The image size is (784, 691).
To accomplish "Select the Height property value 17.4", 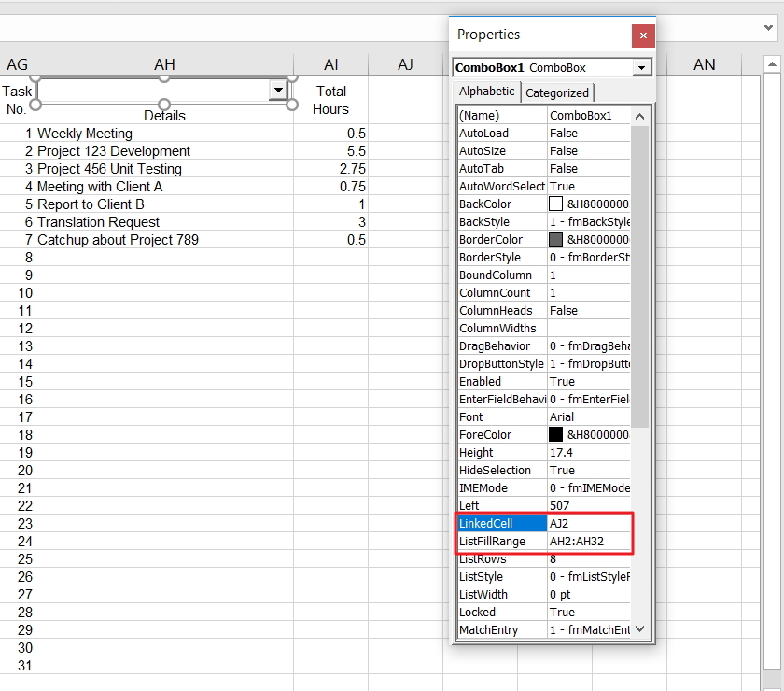I will 589,453.
